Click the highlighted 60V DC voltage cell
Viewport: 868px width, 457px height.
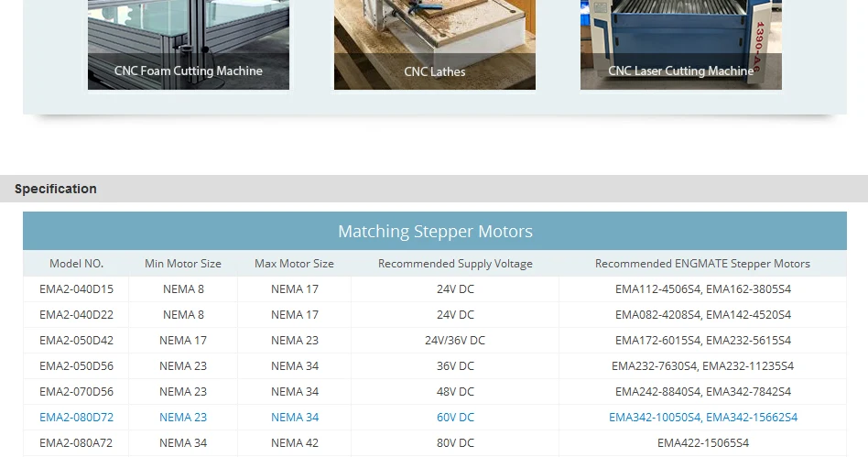455,417
